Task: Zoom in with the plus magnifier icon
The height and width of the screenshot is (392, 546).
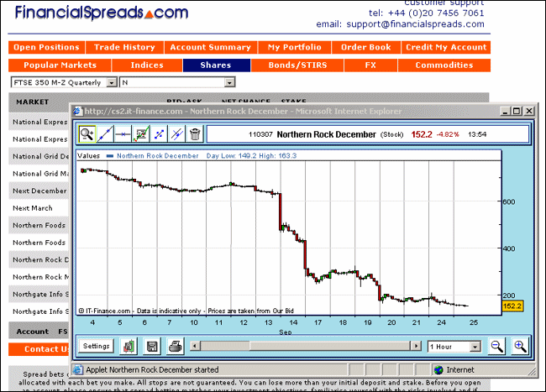Action: click(x=520, y=347)
